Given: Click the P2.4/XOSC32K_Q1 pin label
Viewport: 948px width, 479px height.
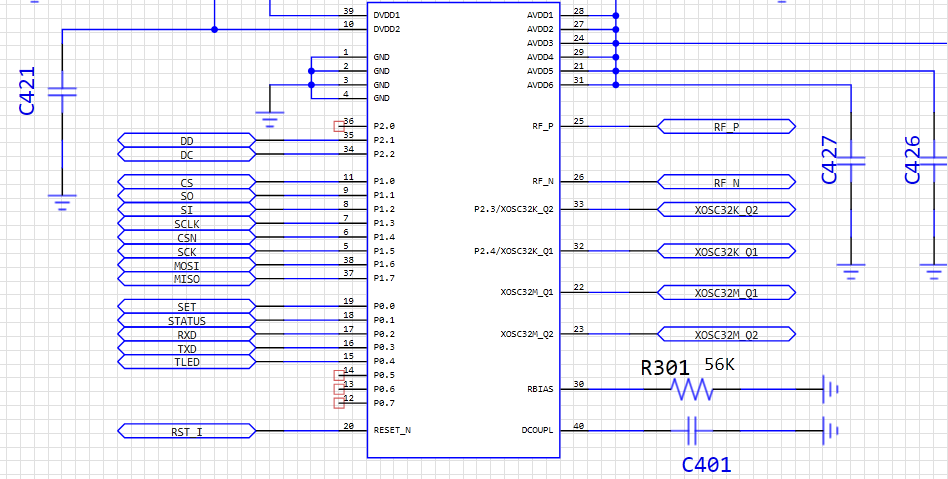Looking at the screenshot, I should [514, 251].
